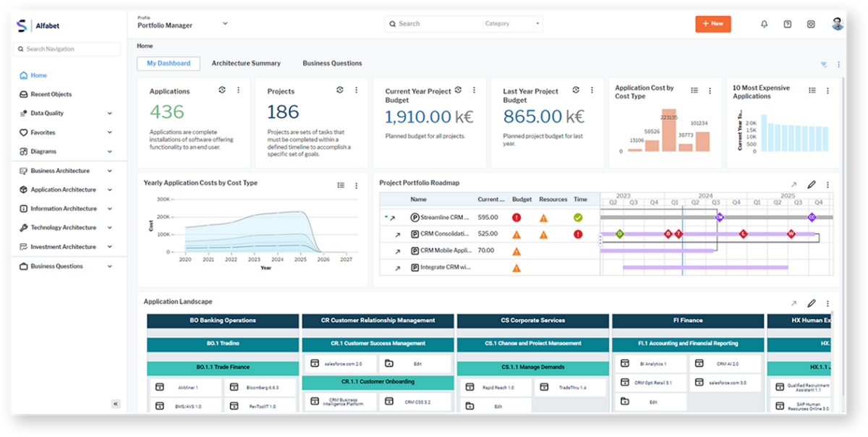Open Application Landscape options menu
This screenshot has width=868, height=437.
pos(827,303)
